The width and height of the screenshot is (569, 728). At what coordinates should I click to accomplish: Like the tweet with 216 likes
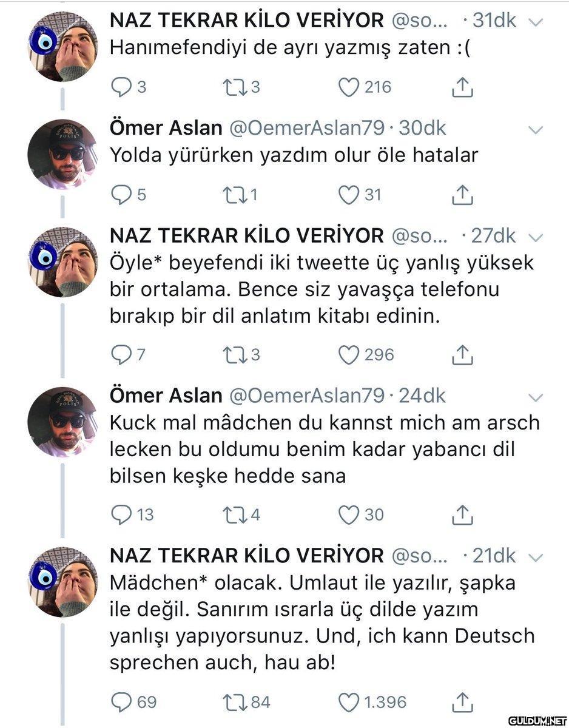tap(348, 88)
